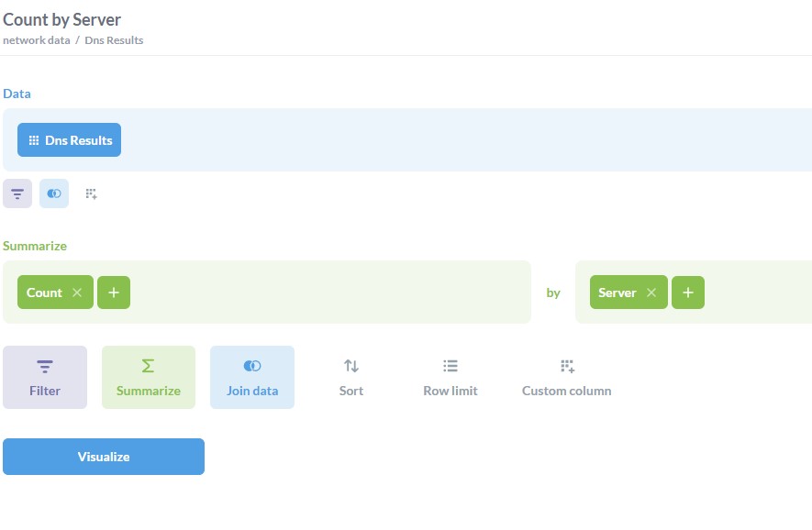Open the small Custom column icon under Data
812x530 pixels.
90,193
